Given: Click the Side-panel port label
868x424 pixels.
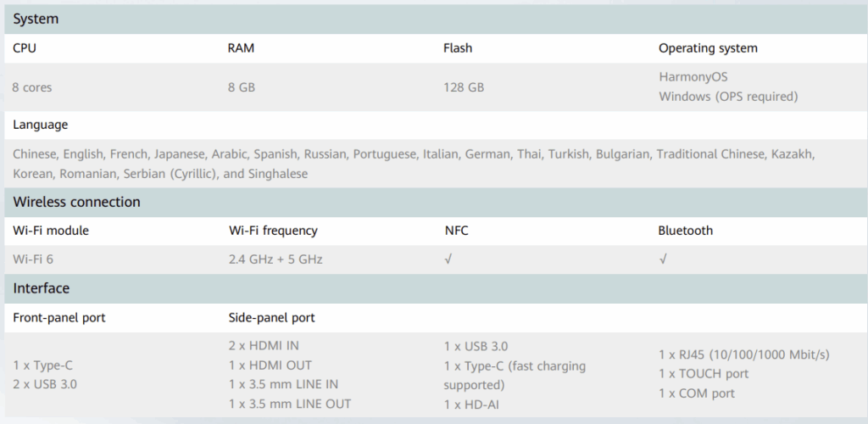Looking at the screenshot, I should click(x=271, y=318).
